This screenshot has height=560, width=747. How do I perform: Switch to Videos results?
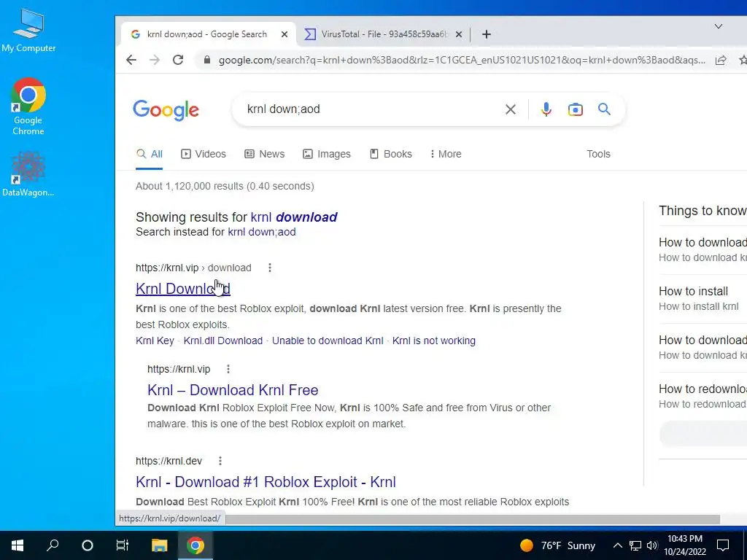[204, 154]
